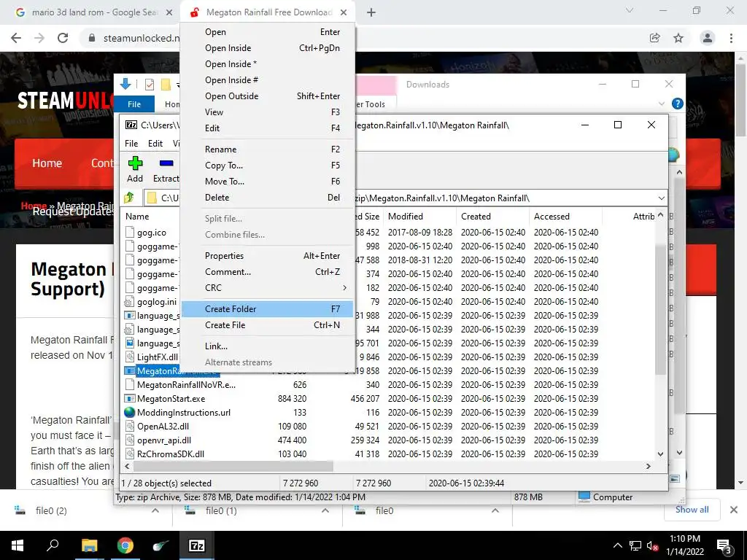Open the file0 (2) download options chevron
The height and width of the screenshot is (560, 747).
[x=155, y=510]
